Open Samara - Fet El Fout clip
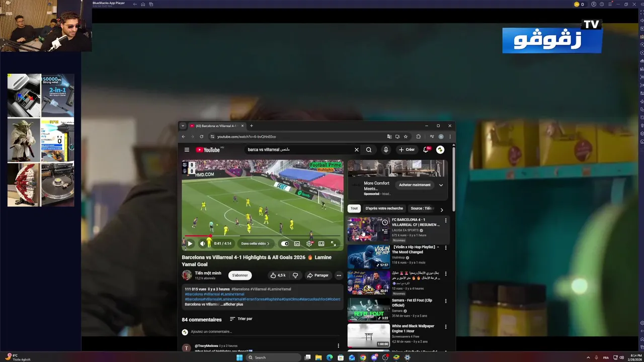 pyautogui.click(x=368, y=310)
